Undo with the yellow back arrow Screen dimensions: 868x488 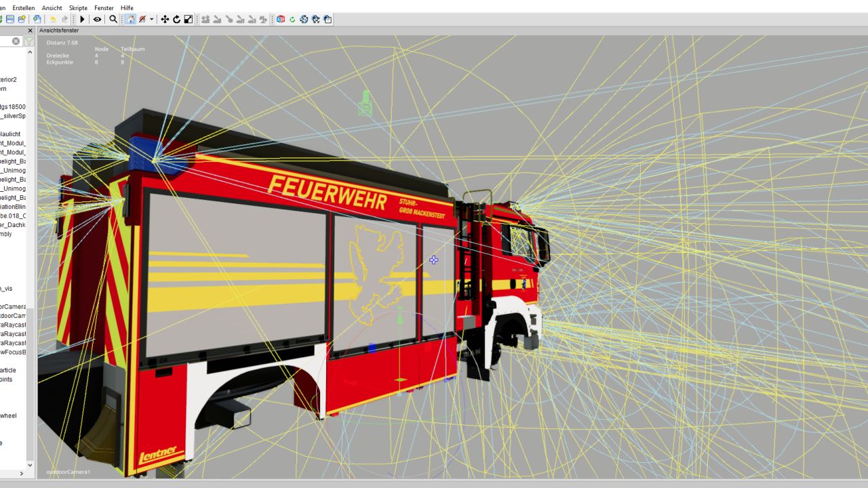click(x=53, y=20)
